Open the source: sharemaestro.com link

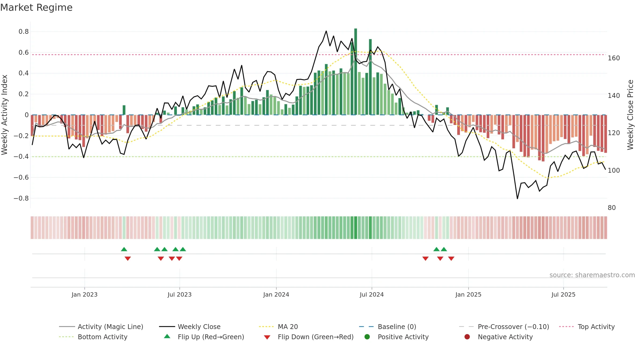pos(592,275)
